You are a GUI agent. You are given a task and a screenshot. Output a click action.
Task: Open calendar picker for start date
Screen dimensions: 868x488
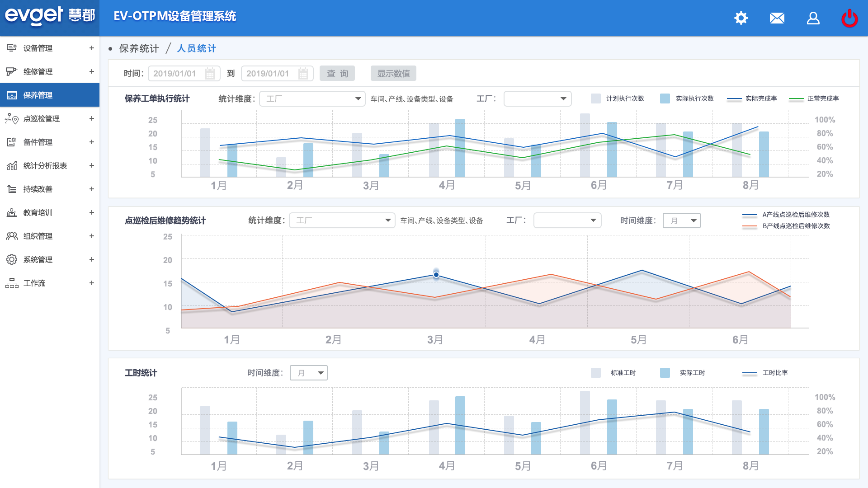[210, 74]
